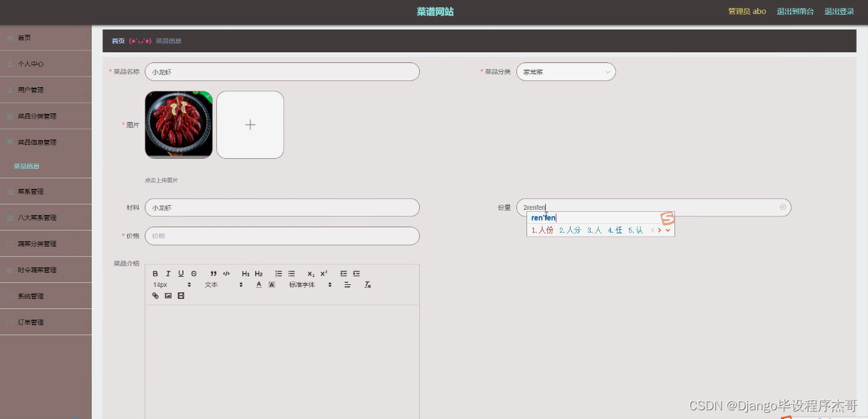Open the Sogou input method logo
The image size is (868, 419).
coord(667,219)
